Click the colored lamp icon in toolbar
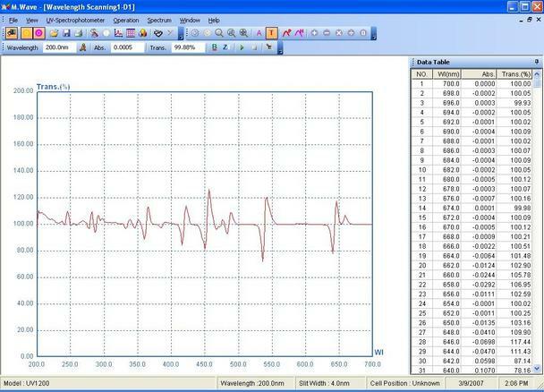The height and width of the screenshot is (392, 544). [143, 33]
